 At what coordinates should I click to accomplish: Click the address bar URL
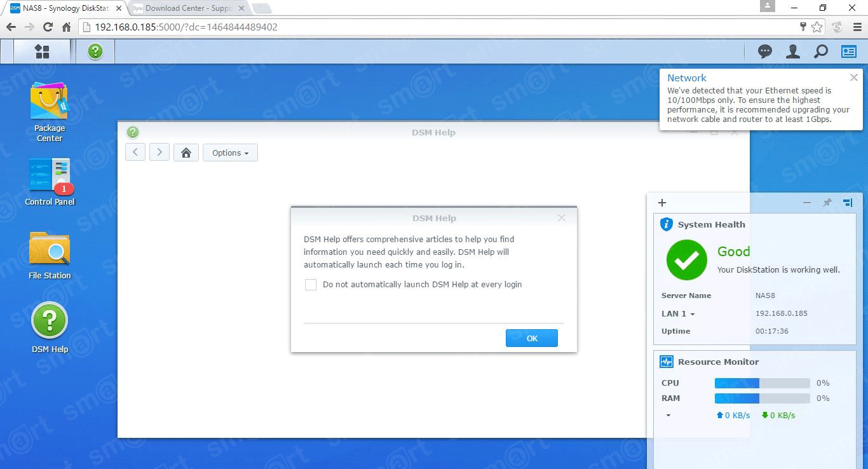[x=186, y=27]
